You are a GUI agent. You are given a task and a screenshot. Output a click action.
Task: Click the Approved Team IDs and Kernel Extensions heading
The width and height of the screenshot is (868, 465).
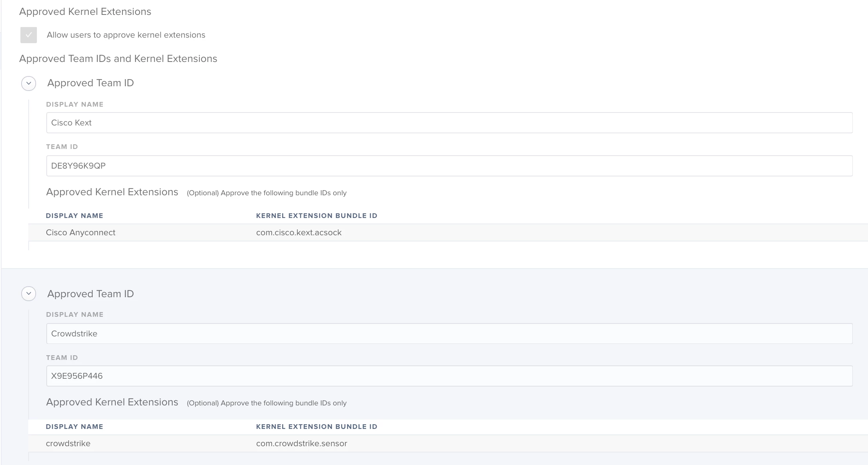coord(118,58)
